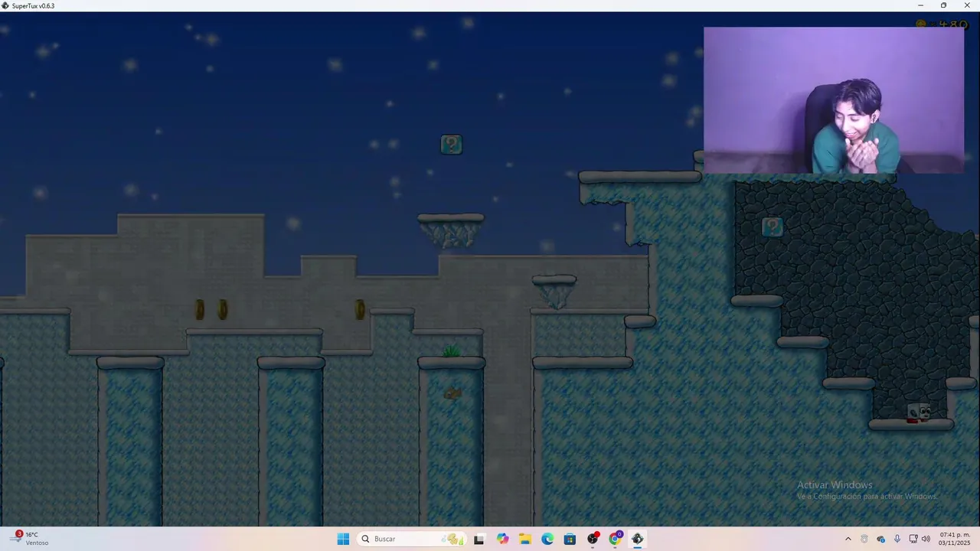Switch to Google Chrome in the taskbar
Viewport: 980px width, 551px height.
(x=615, y=539)
